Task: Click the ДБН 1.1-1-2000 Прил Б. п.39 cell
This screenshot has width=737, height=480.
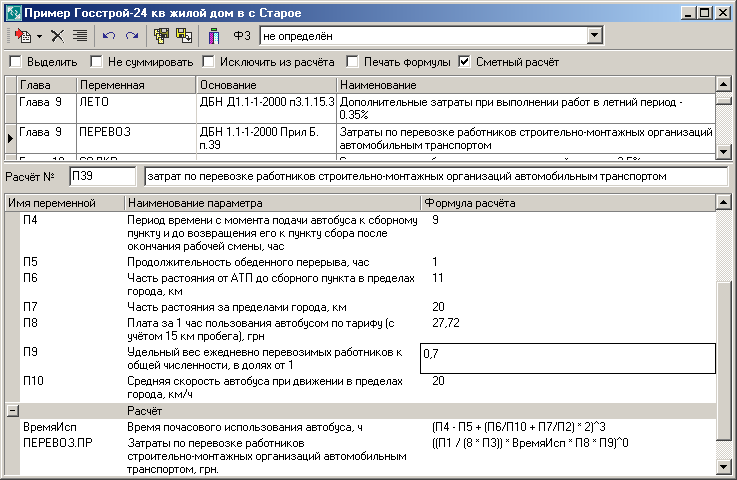Action: click(x=267, y=139)
